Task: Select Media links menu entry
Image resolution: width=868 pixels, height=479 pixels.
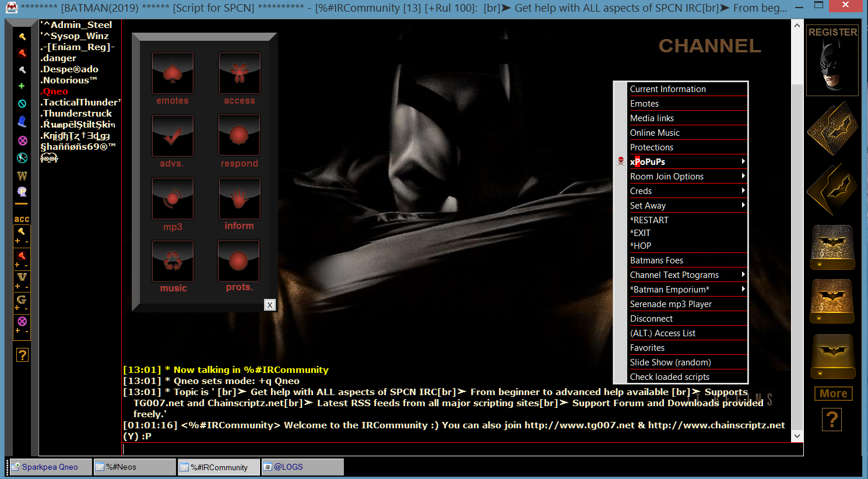Action: pyautogui.click(x=688, y=118)
